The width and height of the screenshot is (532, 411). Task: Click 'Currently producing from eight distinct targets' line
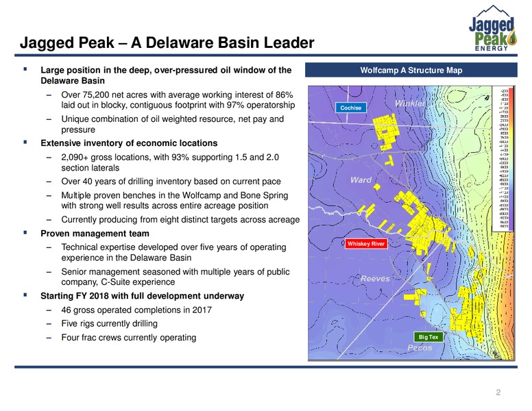coord(180,220)
